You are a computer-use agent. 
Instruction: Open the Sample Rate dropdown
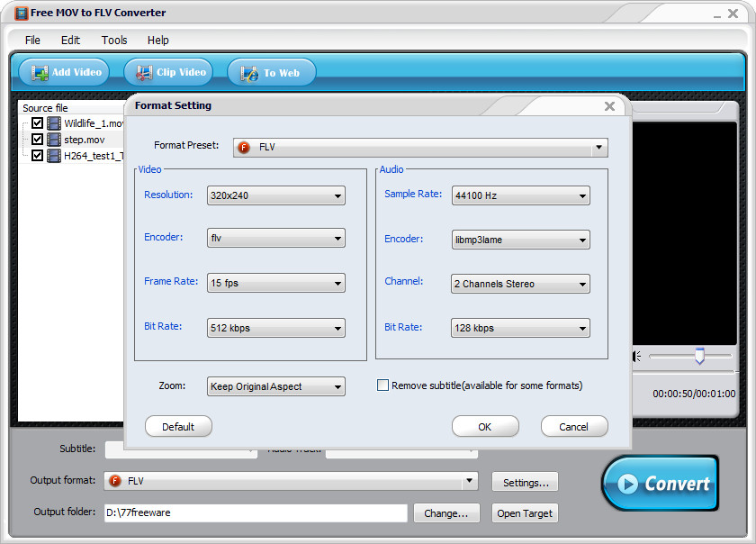pos(521,195)
